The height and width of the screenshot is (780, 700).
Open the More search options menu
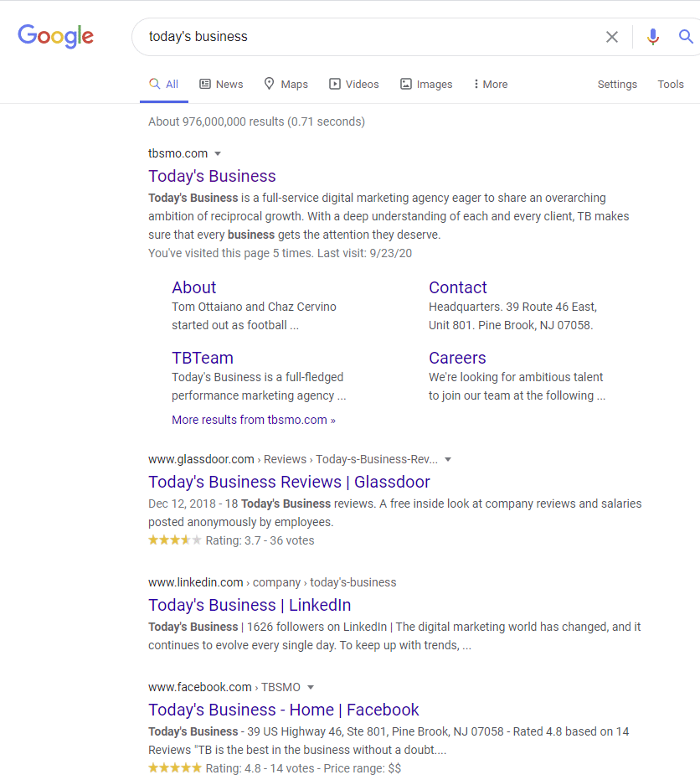click(491, 84)
